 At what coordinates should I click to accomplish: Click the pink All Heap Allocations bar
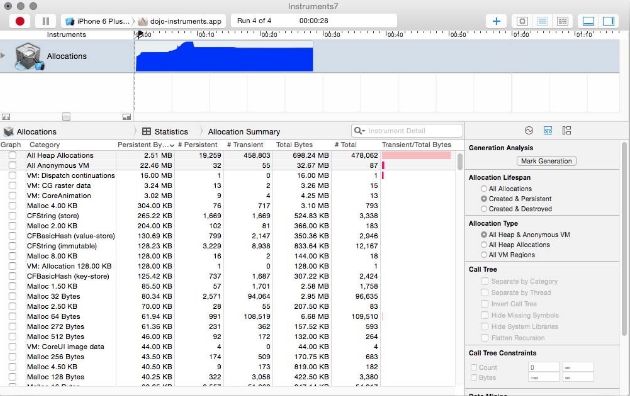(416, 155)
